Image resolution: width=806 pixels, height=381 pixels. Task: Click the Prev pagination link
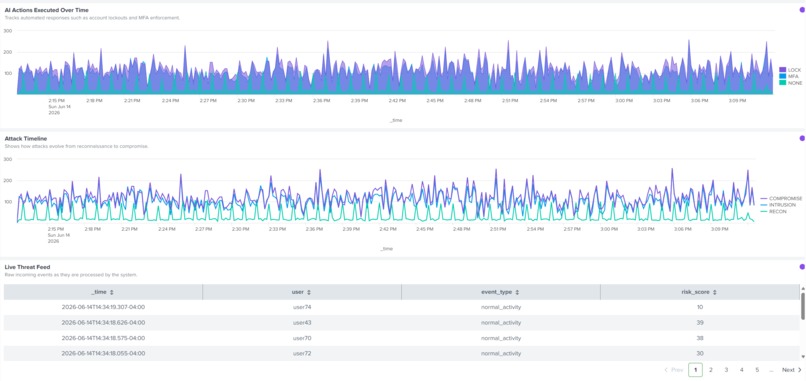click(x=673, y=370)
